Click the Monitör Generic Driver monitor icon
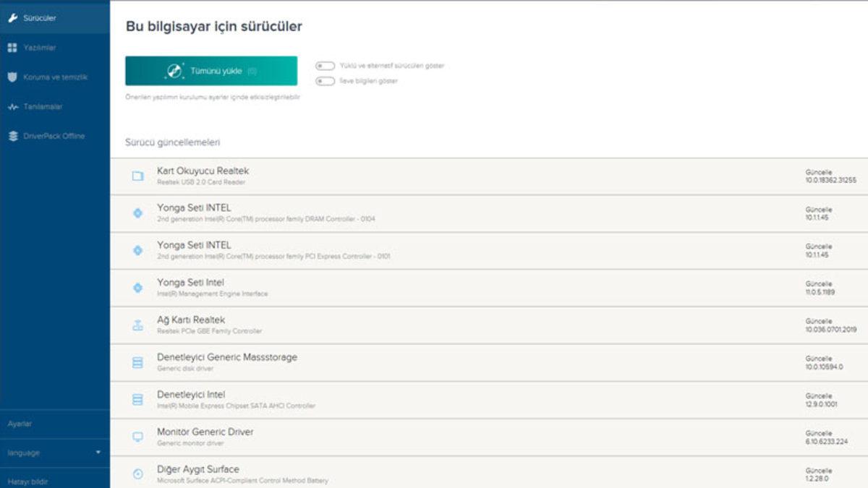868x488 pixels. [139, 436]
